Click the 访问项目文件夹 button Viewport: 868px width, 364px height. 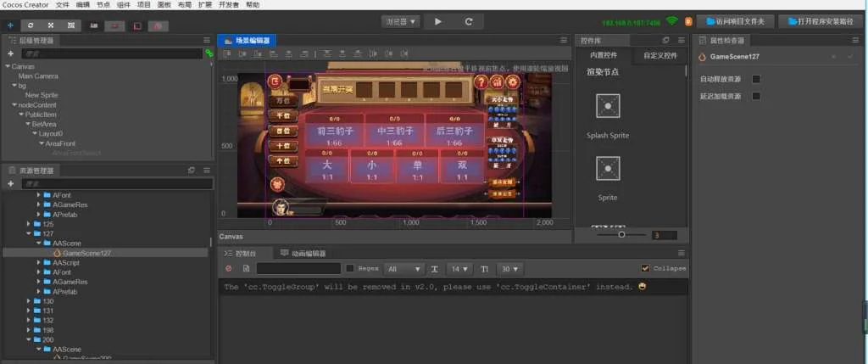coord(735,21)
